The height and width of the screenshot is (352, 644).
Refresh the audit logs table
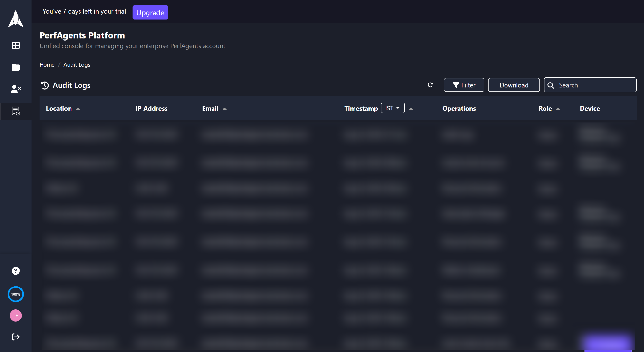click(430, 85)
